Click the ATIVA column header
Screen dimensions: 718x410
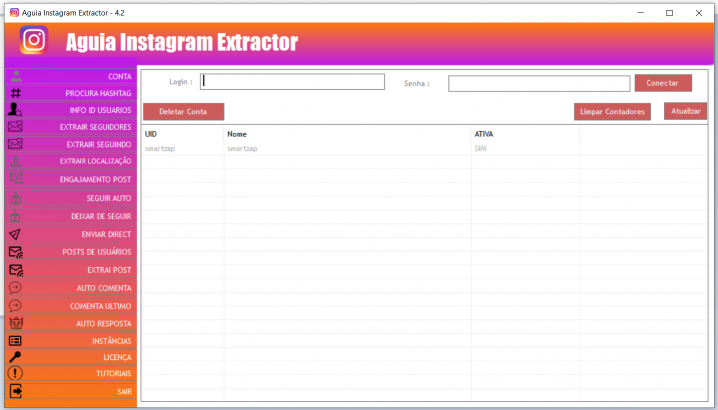(x=525, y=134)
